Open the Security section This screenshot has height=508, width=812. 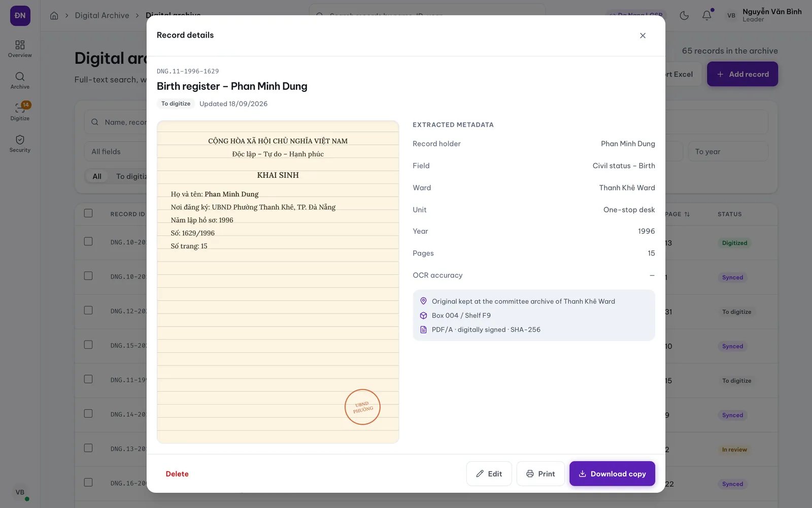[20, 143]
